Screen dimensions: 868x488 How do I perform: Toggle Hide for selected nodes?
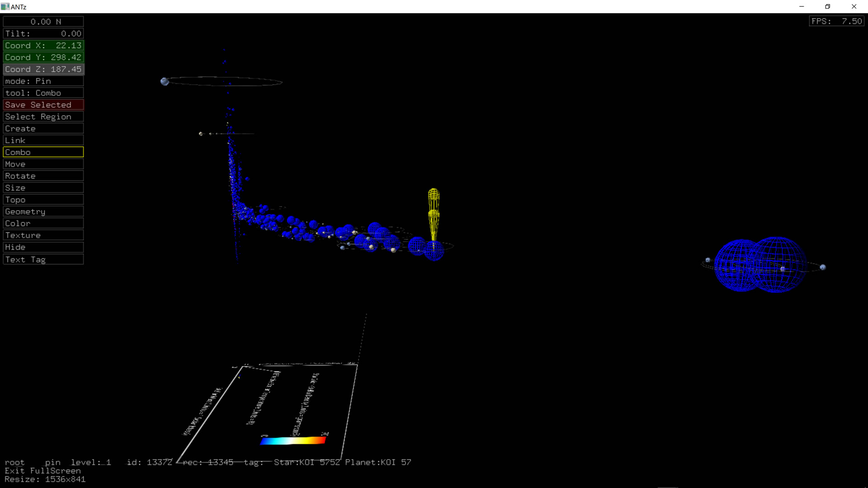click(43, 247)
